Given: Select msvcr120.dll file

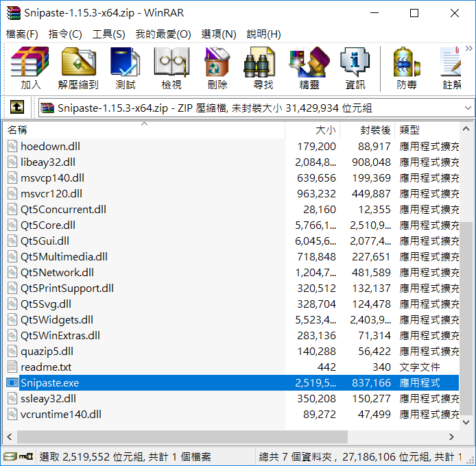Looking at the screenshot, I should click(51, 194).
